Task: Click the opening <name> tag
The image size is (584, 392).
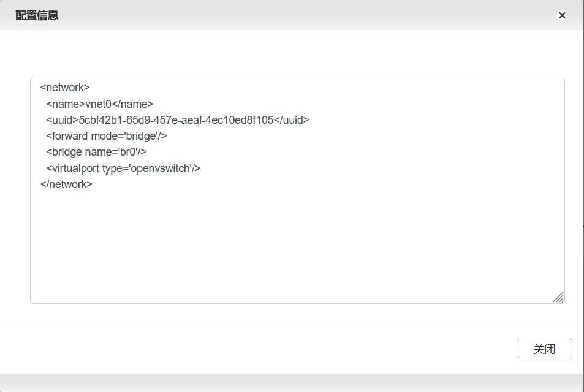Action: 66,104
